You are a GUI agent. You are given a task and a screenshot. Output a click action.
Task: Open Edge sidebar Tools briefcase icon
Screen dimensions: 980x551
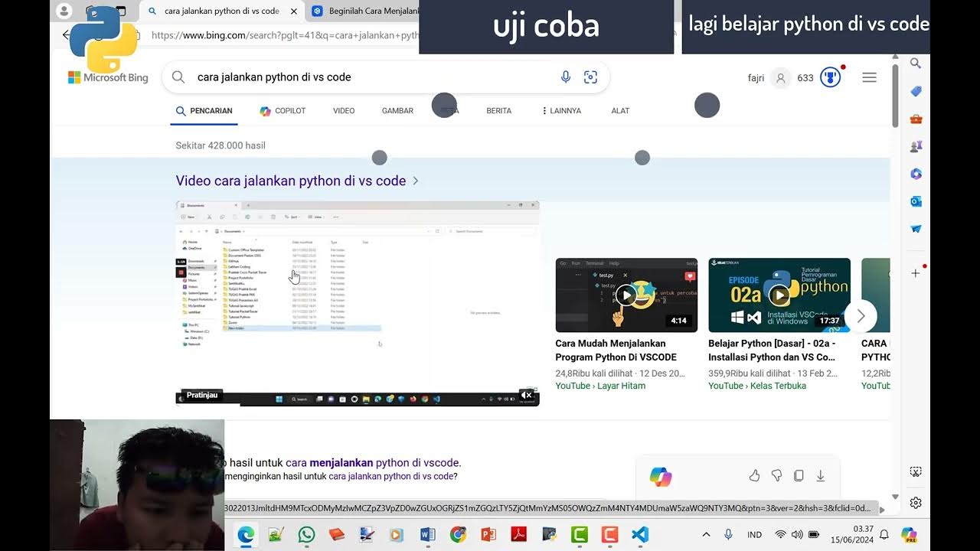coord(916,119)
